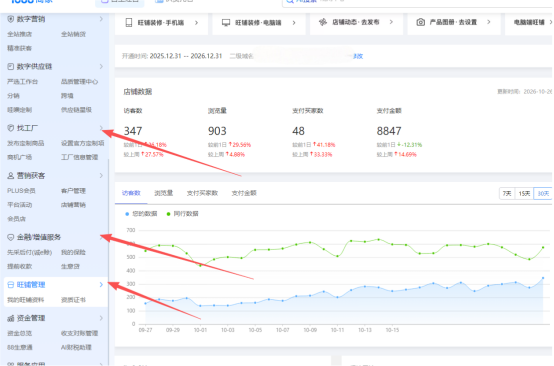Click the monitor icon for 旺铺装修·电脑端
The width and height of the screenshot is (554, 366).
(226, 23)
